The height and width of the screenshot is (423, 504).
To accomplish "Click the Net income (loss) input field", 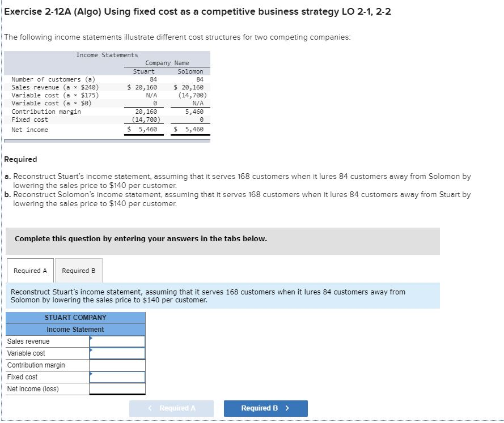I will coord(117,388).
